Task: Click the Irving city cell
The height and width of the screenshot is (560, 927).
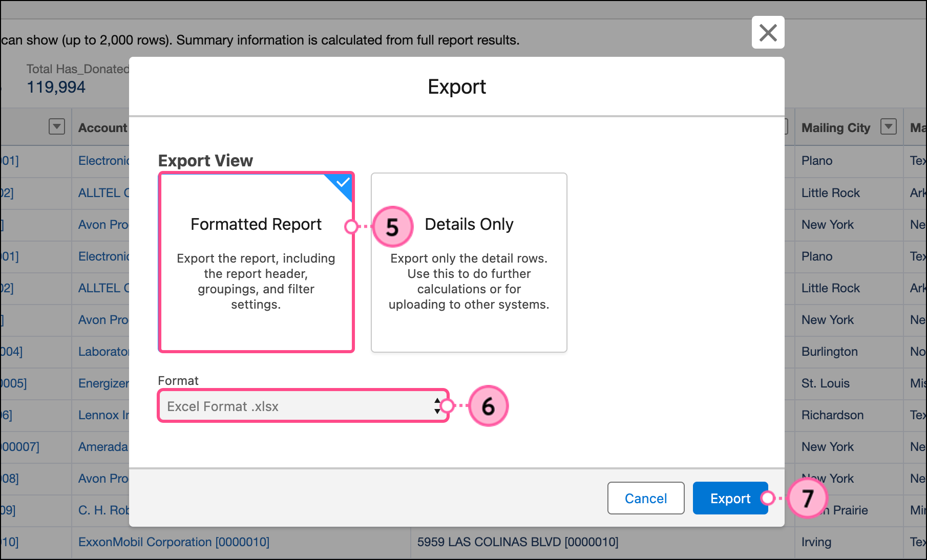Action: point(816,542)
